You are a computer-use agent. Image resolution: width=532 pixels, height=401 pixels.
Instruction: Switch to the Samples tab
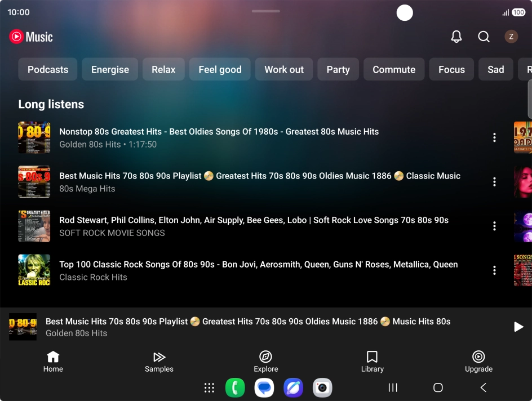tap(159, 362)
